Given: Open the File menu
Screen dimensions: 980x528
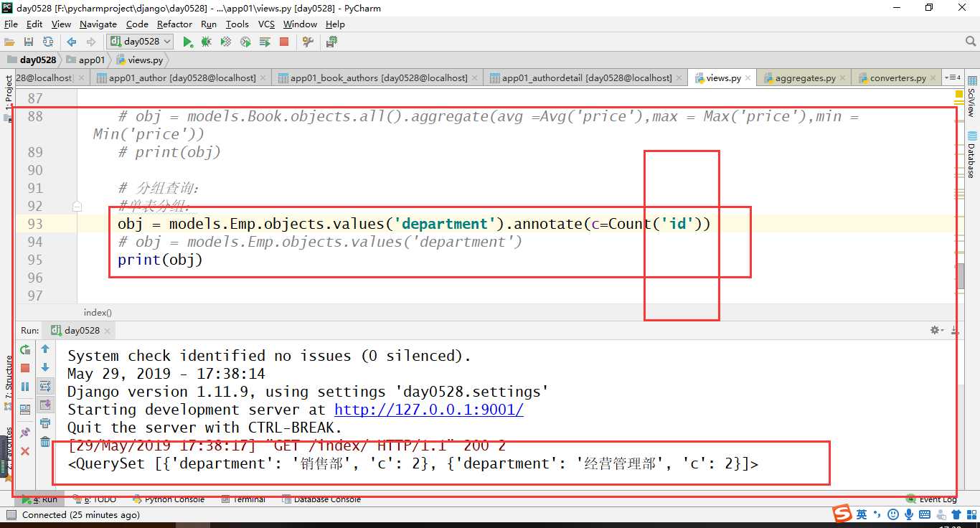Looking at the screenshot, I should coord(11,24).
